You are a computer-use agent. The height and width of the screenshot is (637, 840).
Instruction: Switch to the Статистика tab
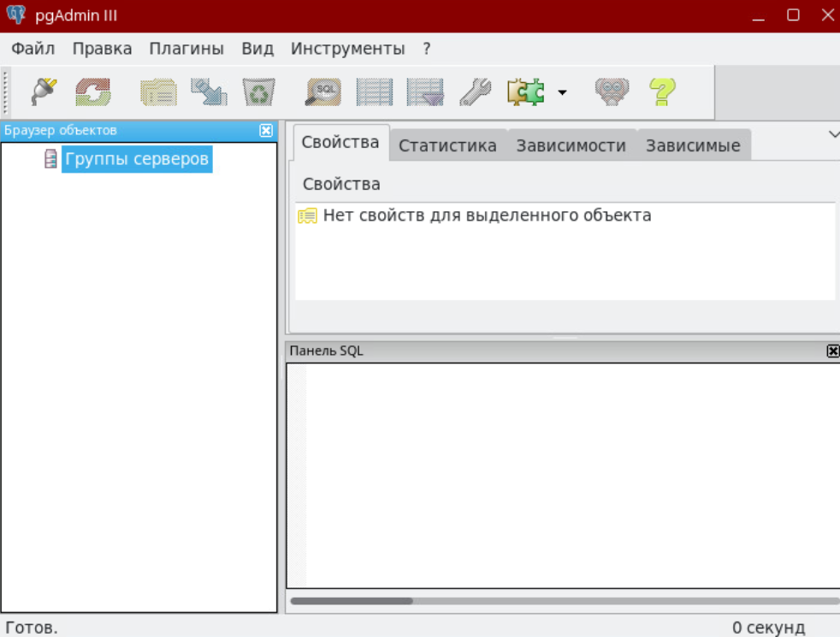(x=448, y=145)
